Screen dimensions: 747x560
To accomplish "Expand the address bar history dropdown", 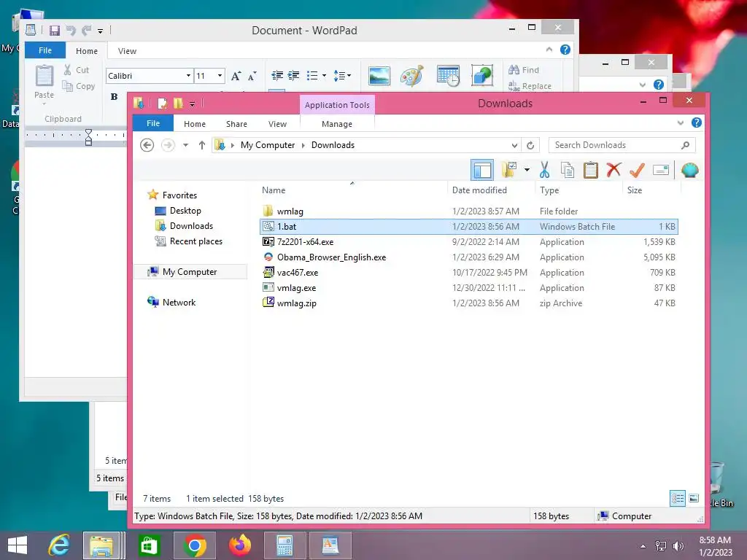I will pos(514,145).
